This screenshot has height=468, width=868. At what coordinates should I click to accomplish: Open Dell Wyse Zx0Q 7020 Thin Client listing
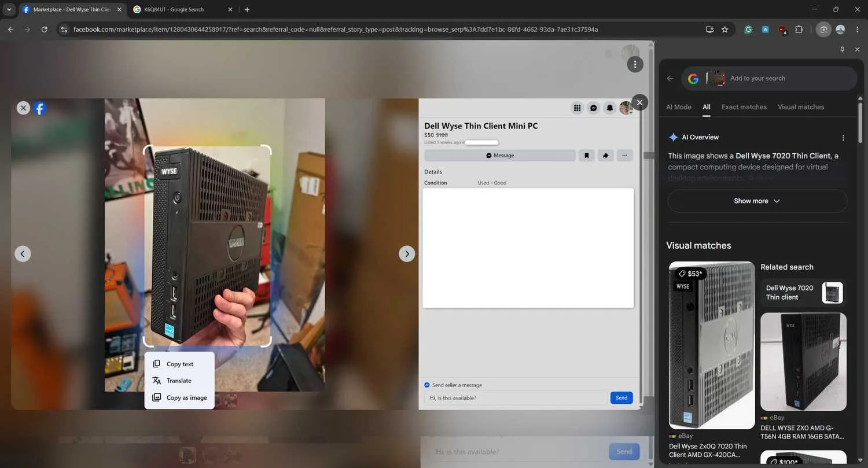click(x=708, y=451)
